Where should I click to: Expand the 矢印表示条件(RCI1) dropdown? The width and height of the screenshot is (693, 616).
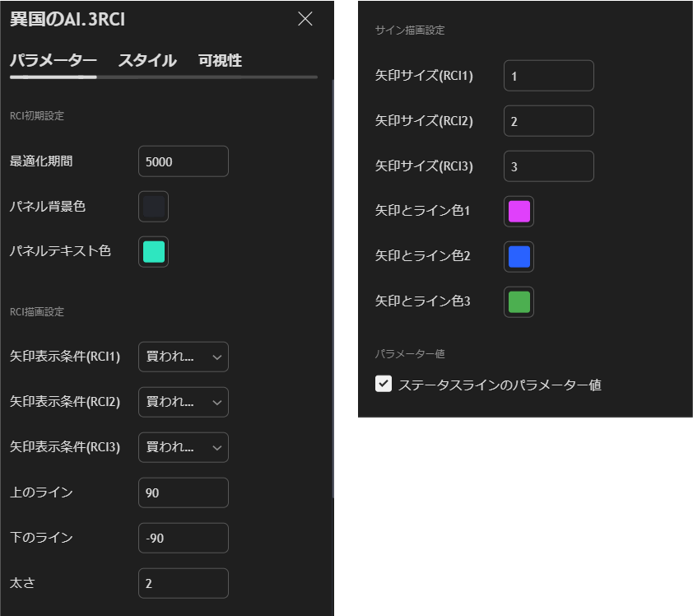coord(183,357)
